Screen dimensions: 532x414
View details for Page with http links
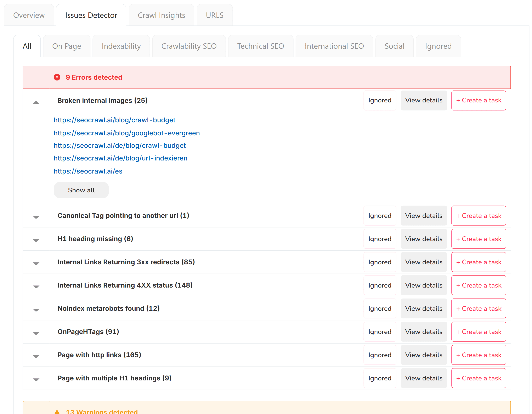pos(424,355)
